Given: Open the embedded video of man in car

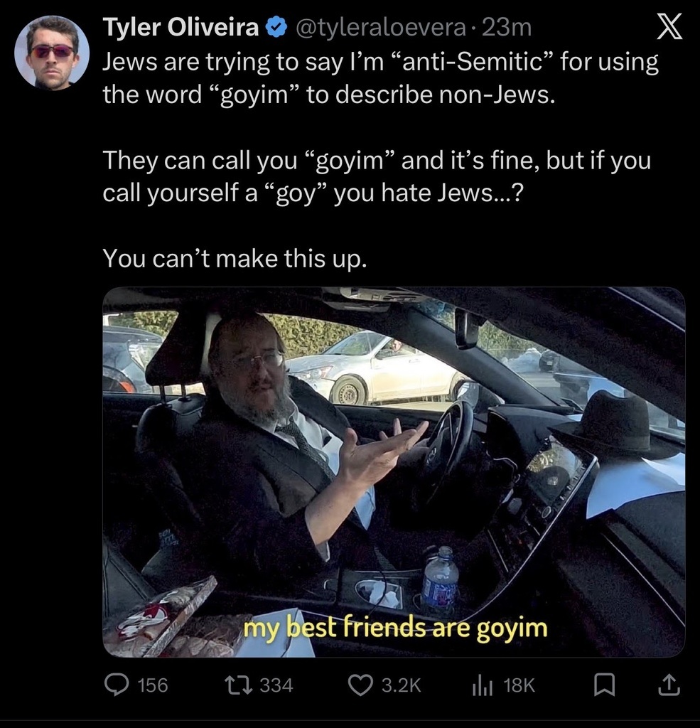Looking at the screenshot, I should coord(394,472).
